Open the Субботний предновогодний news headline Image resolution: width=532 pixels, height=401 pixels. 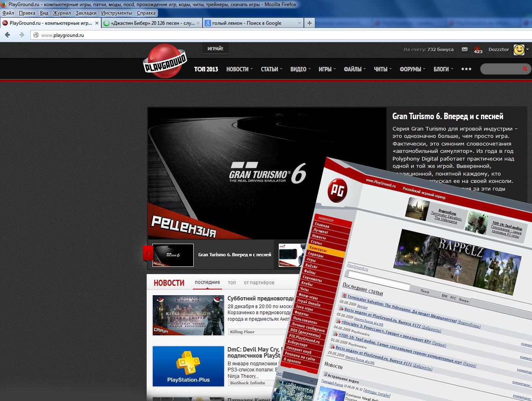261,298
